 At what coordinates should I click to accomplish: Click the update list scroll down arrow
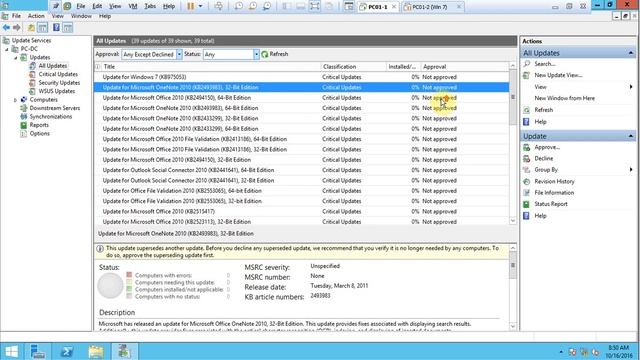513,221
